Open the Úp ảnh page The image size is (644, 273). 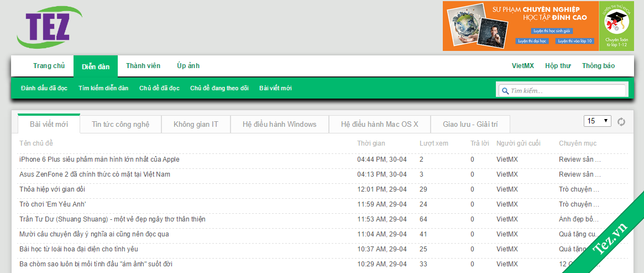[x=188, y=66]
